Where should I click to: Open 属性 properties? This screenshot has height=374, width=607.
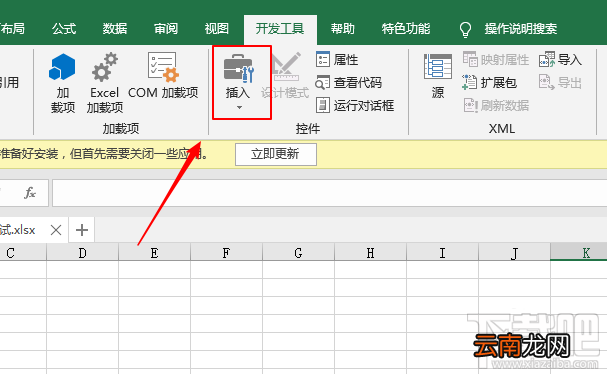click(x=337, y=60)
